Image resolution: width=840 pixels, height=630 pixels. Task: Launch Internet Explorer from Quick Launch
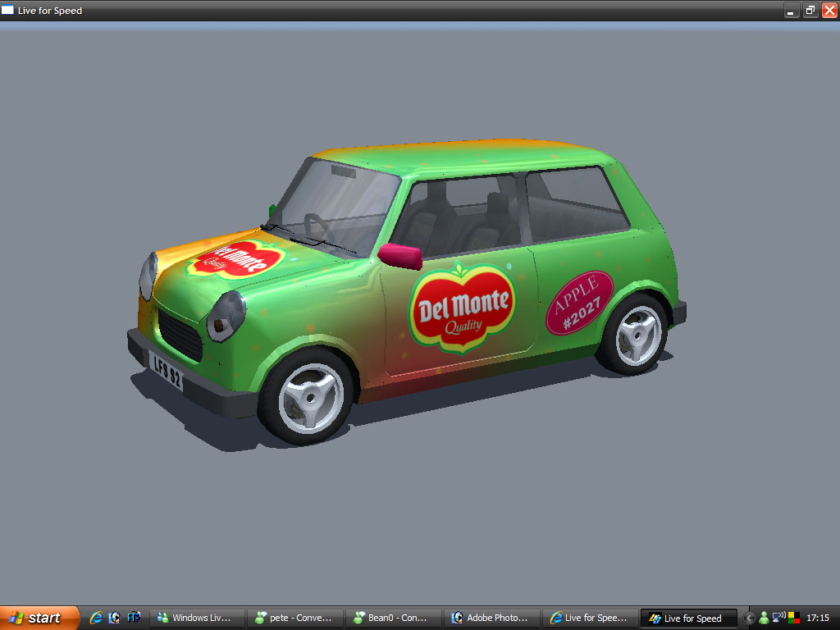(96, 618)
